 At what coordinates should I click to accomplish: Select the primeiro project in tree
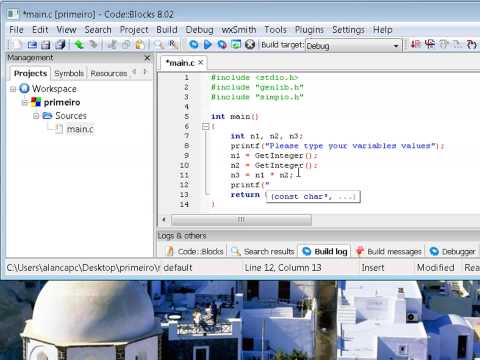pyautogui.click(x=62, y=102)
